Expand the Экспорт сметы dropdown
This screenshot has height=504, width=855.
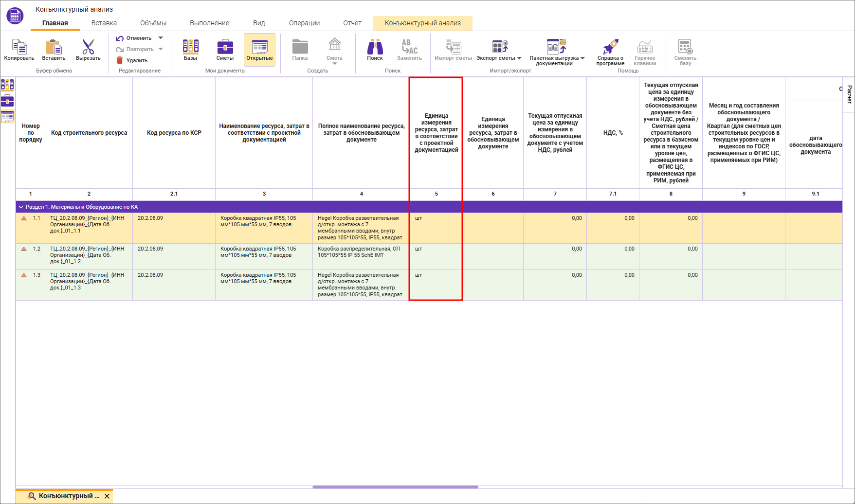click(519, 58)
